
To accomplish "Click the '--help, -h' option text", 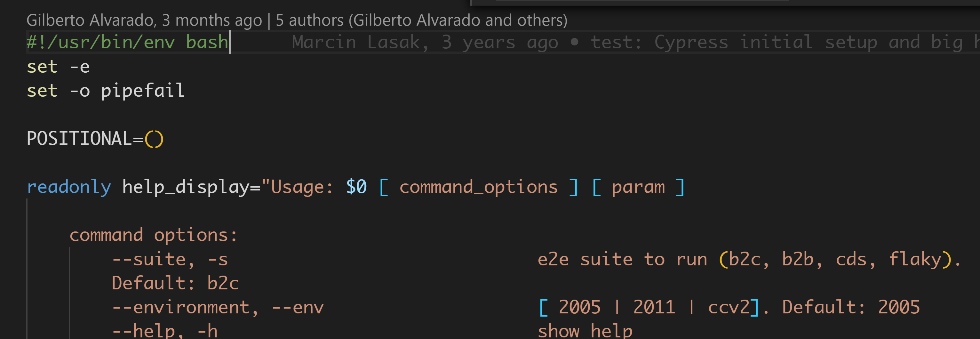I will (164, 331).
